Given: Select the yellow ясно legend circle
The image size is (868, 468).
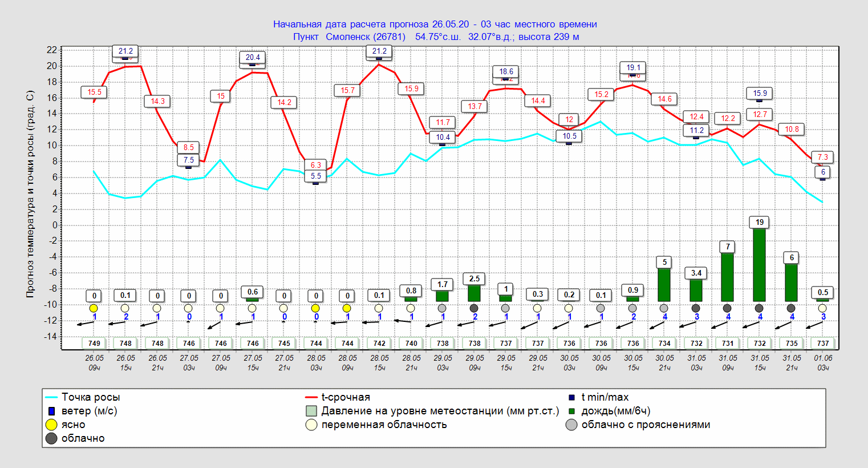Looking at the screenshot, I should tap(51, 425).
